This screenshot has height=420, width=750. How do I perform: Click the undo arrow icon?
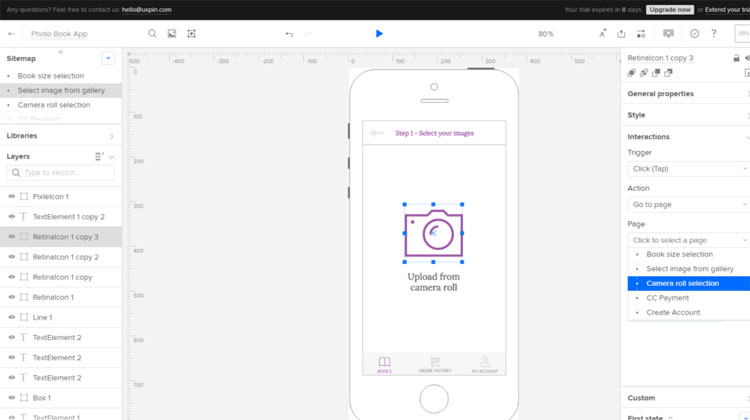289,33
